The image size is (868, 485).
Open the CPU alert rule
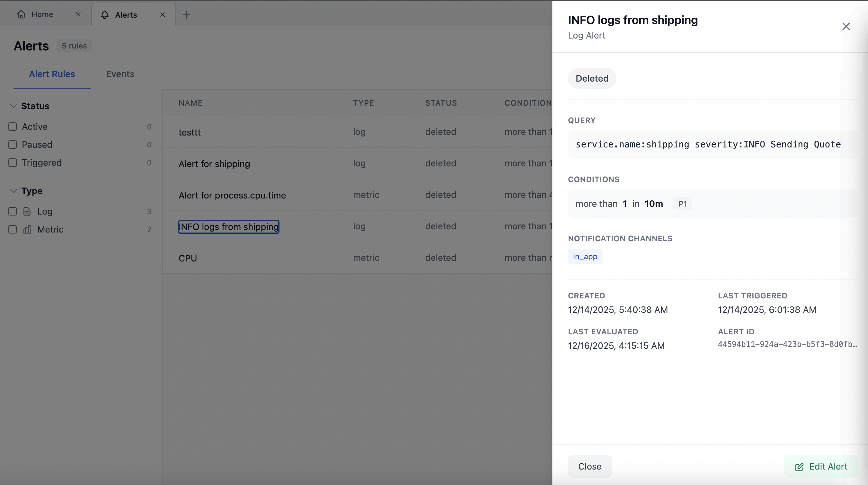point(188,258)
